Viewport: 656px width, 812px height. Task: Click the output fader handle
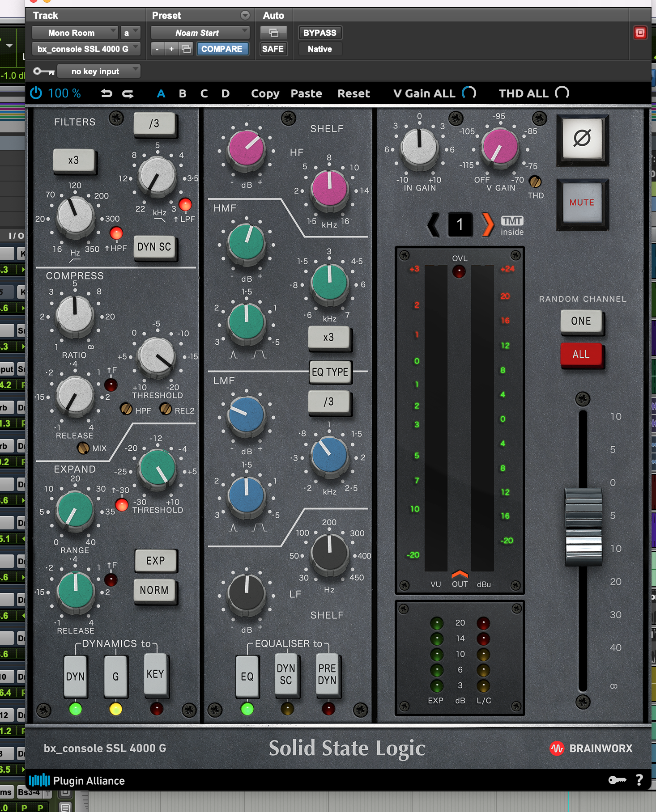point(583,527)
